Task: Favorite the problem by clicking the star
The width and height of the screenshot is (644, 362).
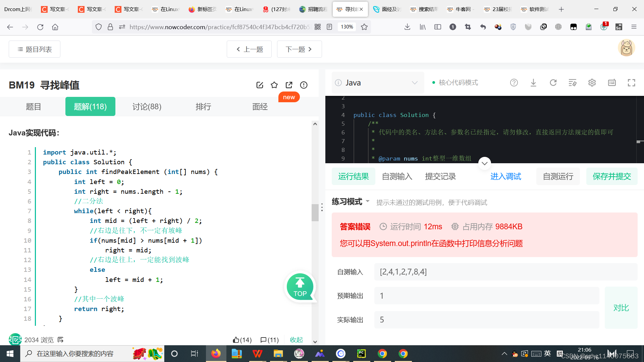Action: point(274,85)
